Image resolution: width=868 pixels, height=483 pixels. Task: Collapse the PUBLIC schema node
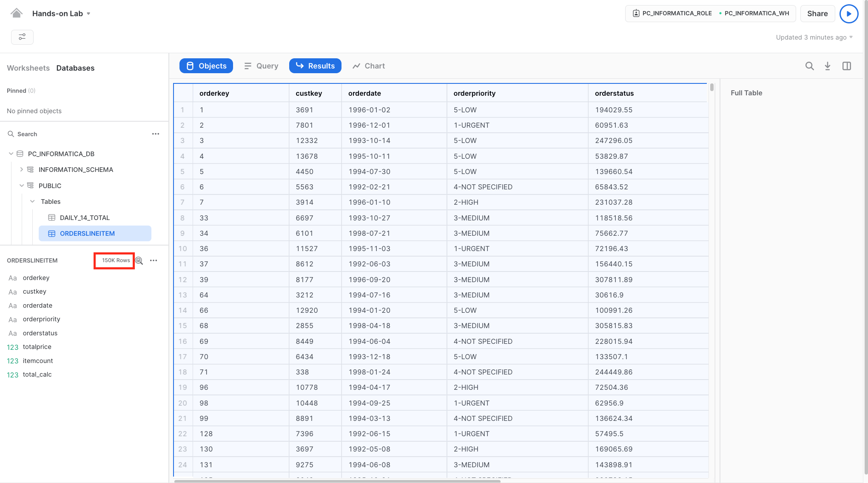(22, 186)
